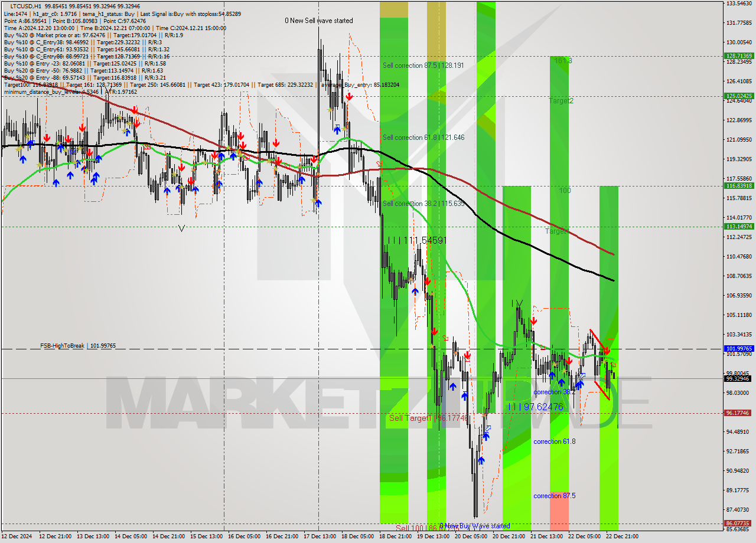Click the 121.09950 value on price scale
The width and height of the screenshot is (756, 543).
click(x=739, y=140)
